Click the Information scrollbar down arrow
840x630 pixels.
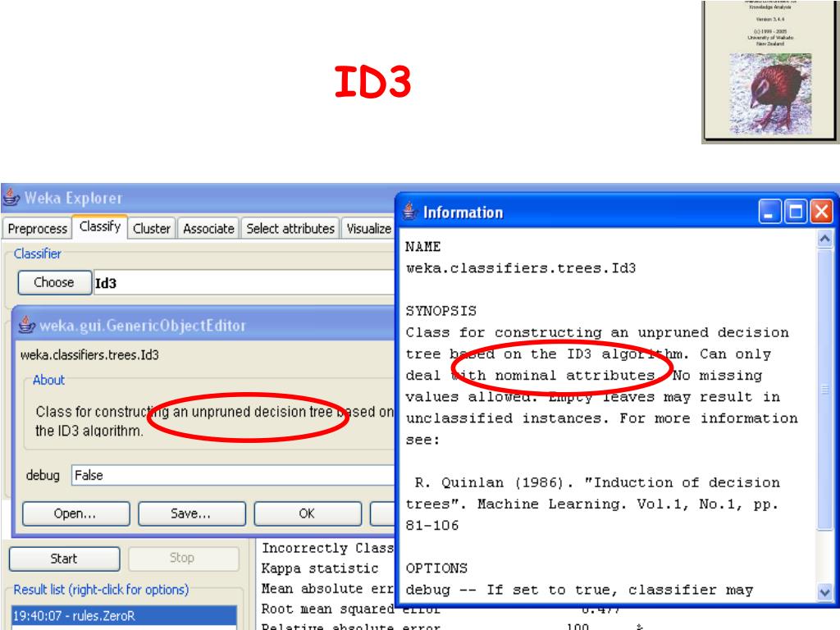(x=825, y=592)
